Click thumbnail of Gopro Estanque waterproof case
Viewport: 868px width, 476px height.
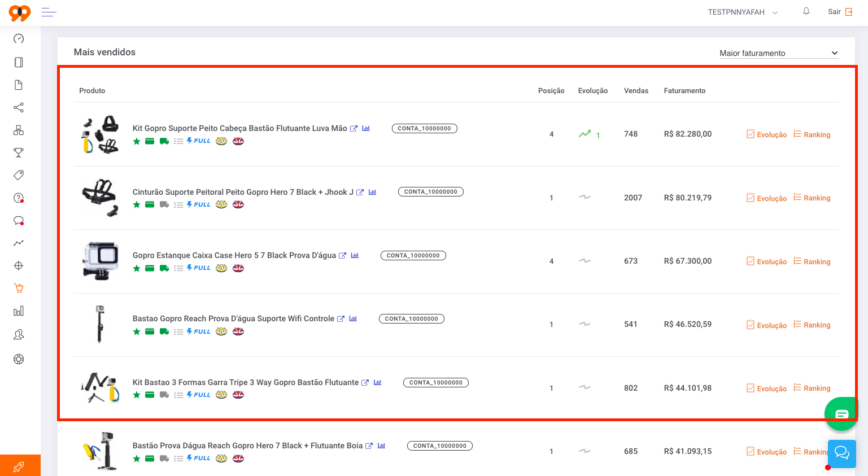101,261
